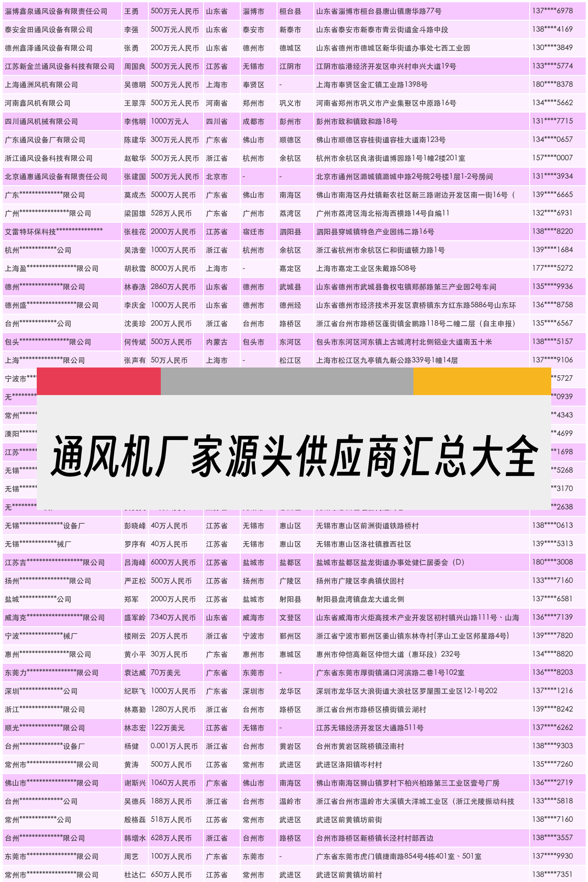Select address 无锡市惠山区洛社镇雅西社区
588x882 pixels.
364,544
